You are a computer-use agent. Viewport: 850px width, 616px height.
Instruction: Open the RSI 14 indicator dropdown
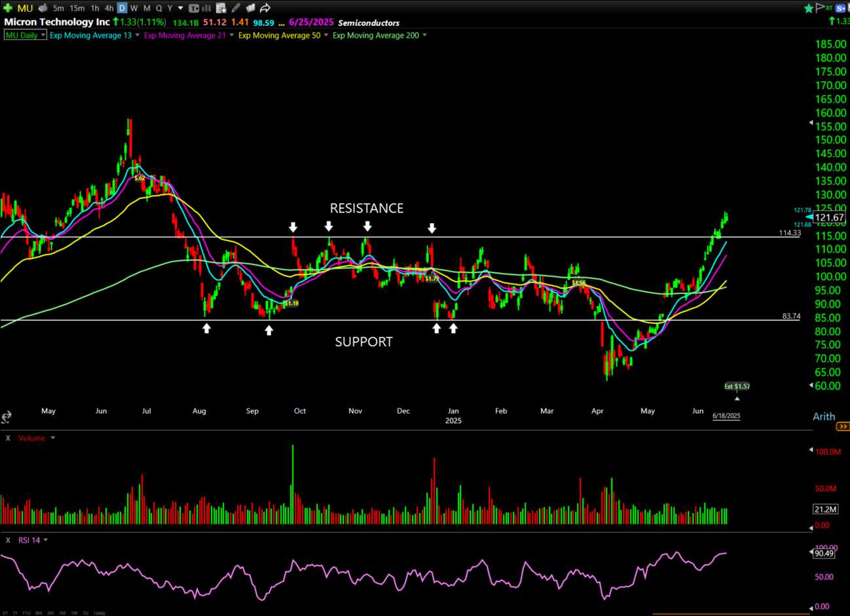click(x=45, y=540)
